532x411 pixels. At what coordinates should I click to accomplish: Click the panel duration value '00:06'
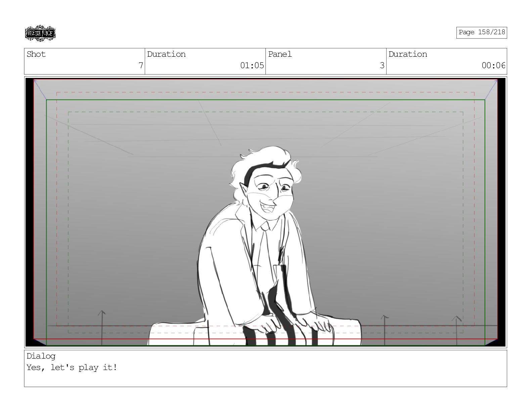pyautogui.click(x=493, y=65)
